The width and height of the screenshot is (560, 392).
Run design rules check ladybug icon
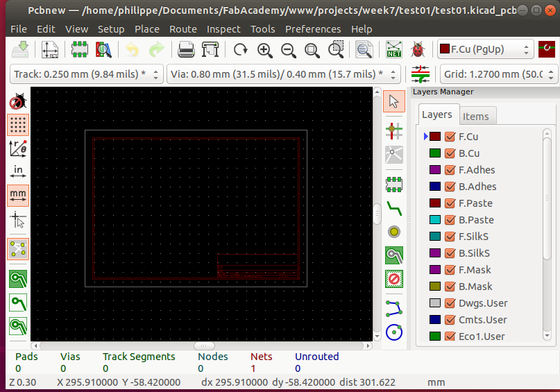[418, 49]
